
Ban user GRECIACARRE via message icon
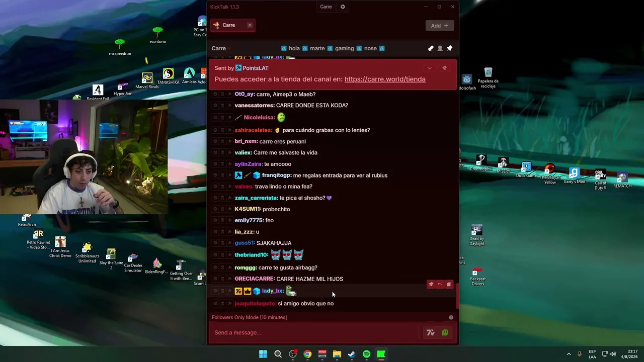pyautogui.click(x=215, y=279)
